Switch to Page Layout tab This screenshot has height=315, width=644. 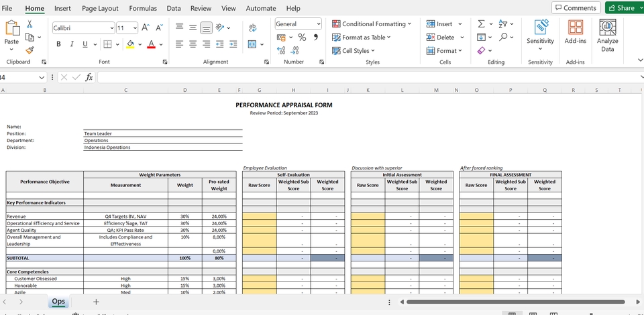click(x=100, y=8)
